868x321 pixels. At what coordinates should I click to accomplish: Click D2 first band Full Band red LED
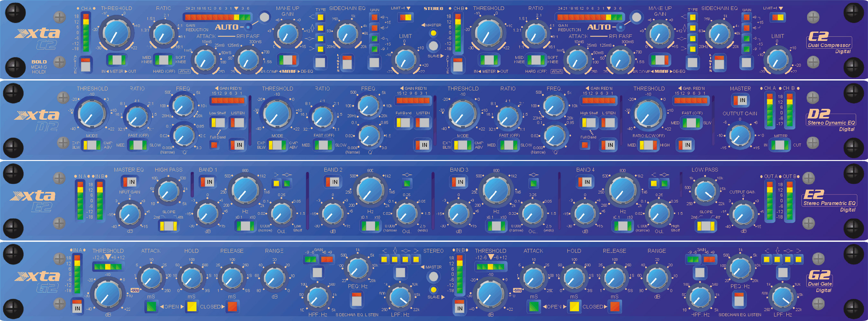(x=214, y=145)
